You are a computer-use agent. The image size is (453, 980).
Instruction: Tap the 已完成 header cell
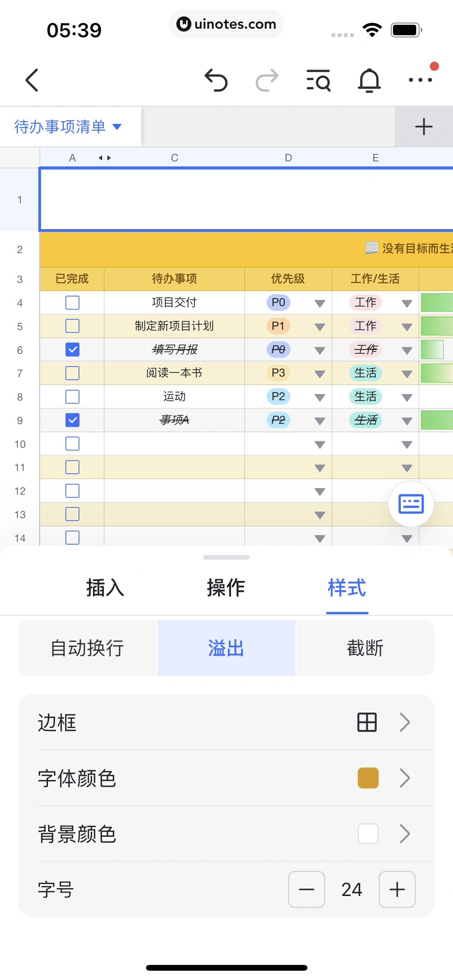click(72, 279)
